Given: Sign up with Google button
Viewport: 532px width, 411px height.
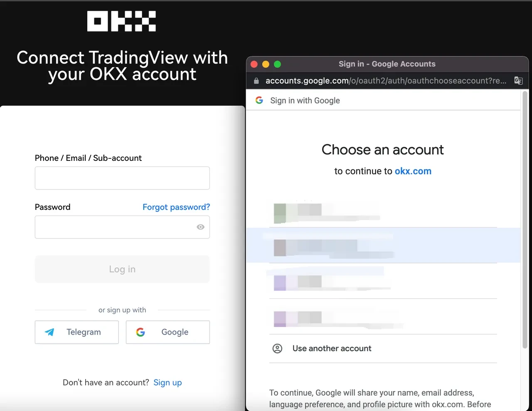Looking at the screenshot, I should click(168, 332).
